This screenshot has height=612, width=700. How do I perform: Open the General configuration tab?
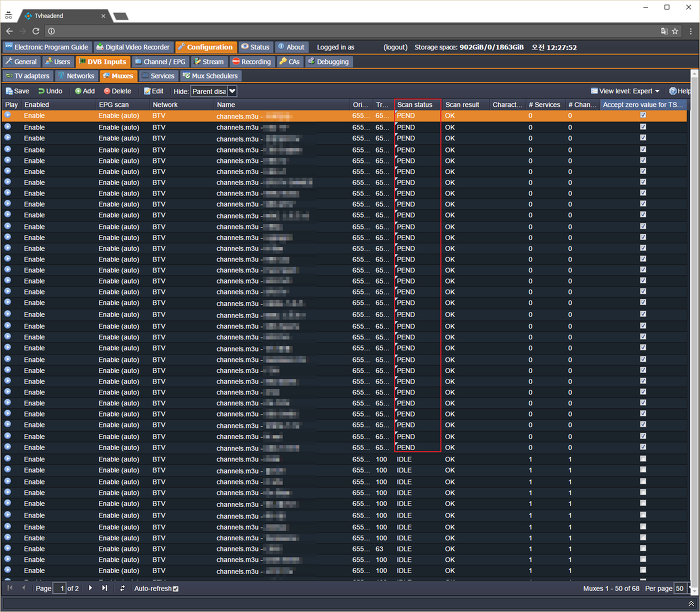point(21,62)
